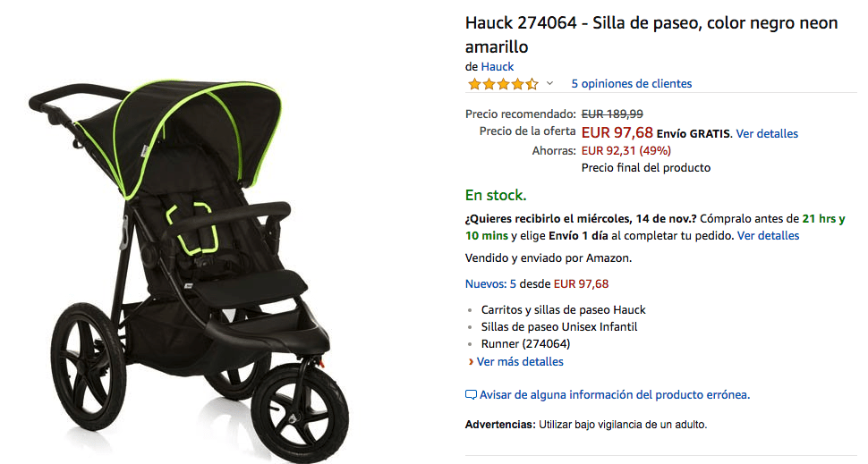Click the orange arrow beside Ver más detalles

pyautogui.click(x=471, y=362)
